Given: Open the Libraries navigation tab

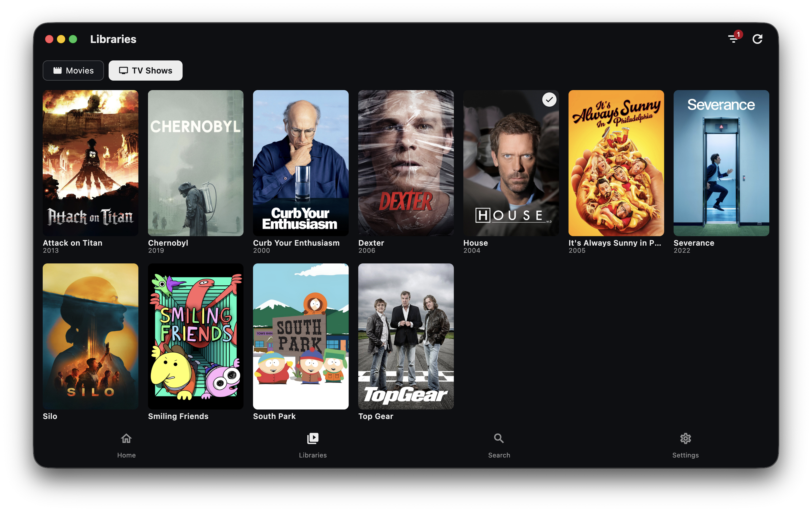Looking at the screenshot, I should point(313,446).
